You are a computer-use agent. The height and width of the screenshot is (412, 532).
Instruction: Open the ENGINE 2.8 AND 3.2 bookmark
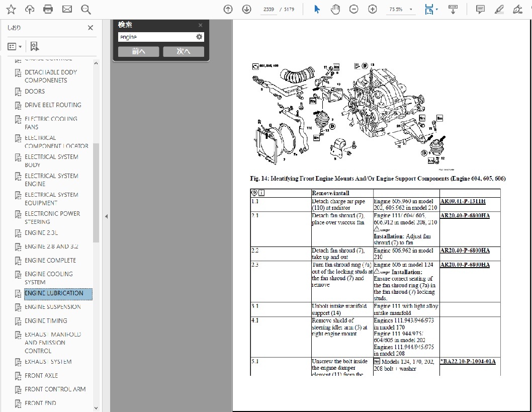click(x=51, y=246)
